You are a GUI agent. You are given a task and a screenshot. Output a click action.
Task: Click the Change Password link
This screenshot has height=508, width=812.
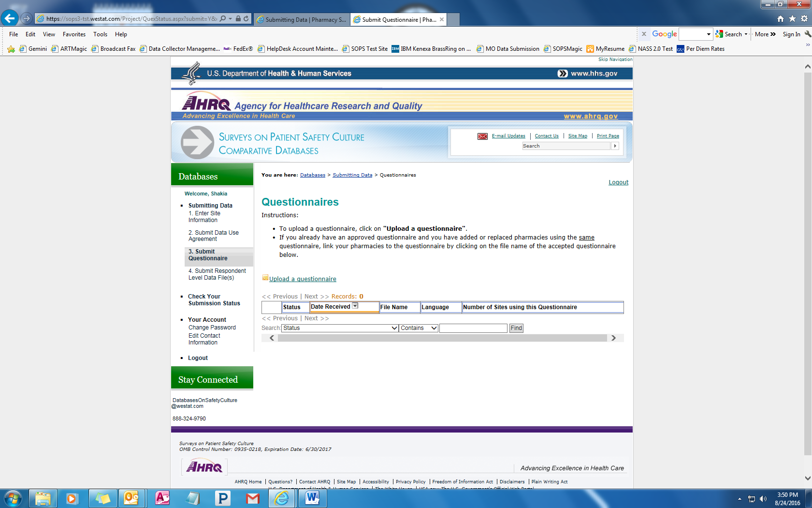[x=212, y=328]
